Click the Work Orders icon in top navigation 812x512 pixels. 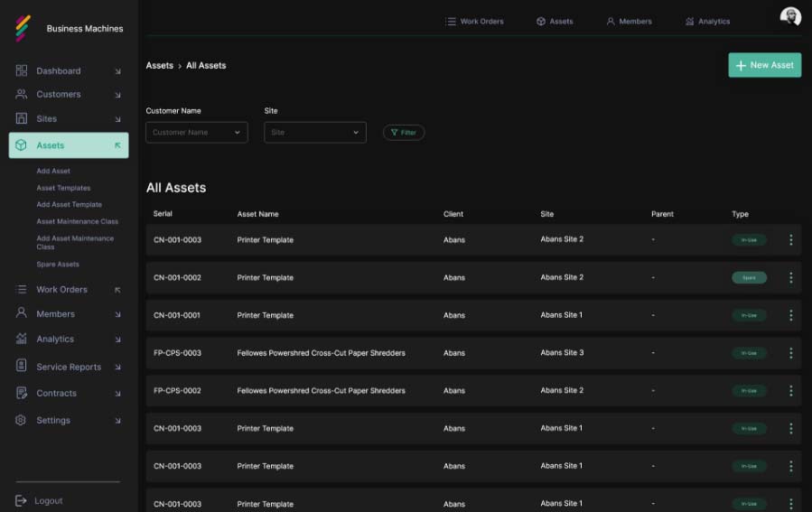451,22
